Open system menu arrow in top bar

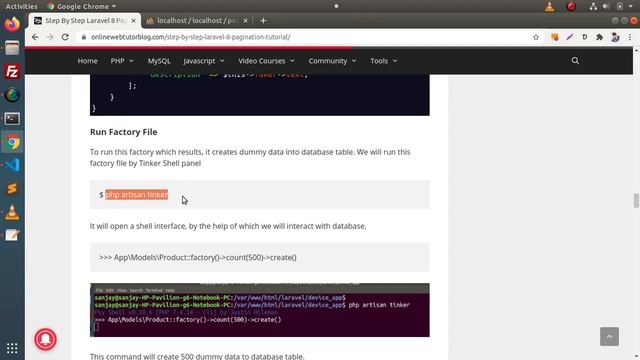631,6
